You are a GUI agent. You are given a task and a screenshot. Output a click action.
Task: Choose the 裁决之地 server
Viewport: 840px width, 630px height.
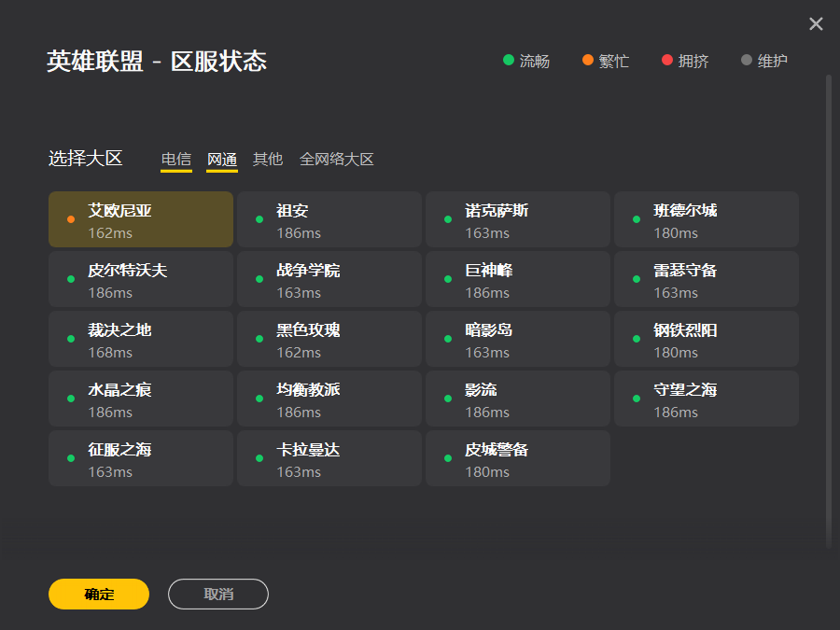click(141, 339)
